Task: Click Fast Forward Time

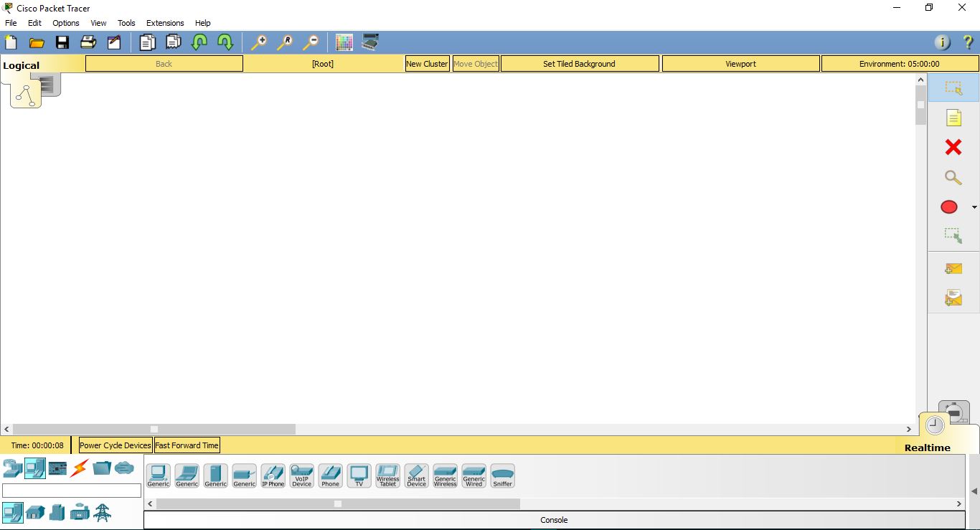Action: point(187,445)
